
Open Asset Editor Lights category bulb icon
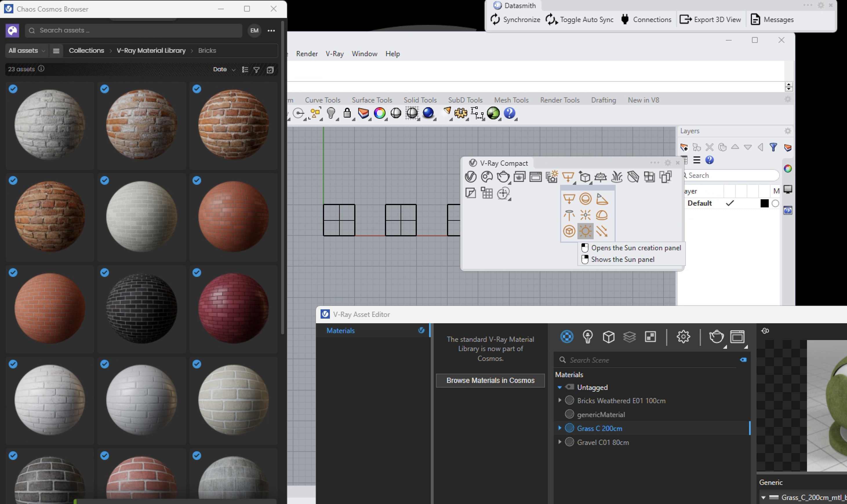coord(588,337)
